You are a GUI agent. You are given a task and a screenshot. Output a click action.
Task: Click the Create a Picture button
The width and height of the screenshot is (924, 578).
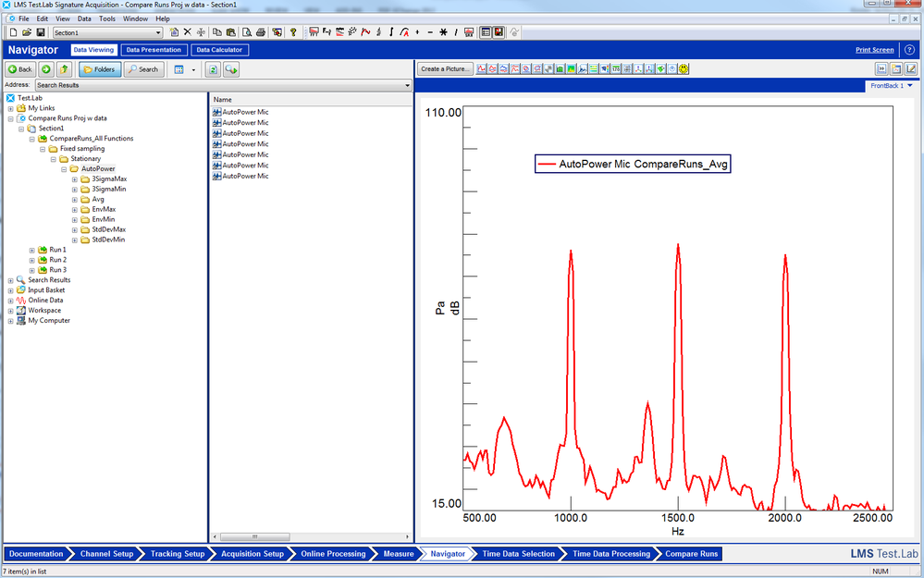pyautogui.click(x=445, y=69)
